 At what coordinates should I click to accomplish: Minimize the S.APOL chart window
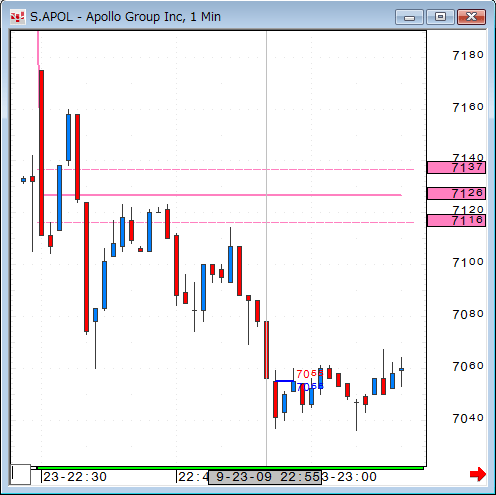coord(409,17)
